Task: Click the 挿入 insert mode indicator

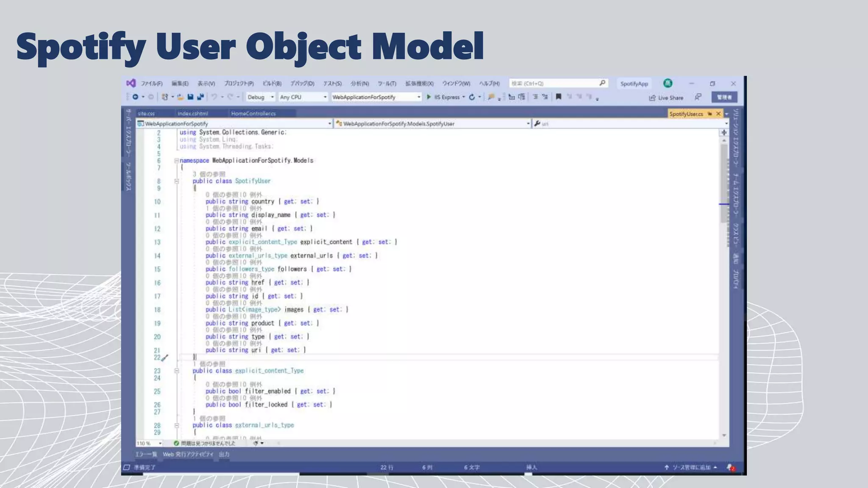Action: (x=531, y=467)
